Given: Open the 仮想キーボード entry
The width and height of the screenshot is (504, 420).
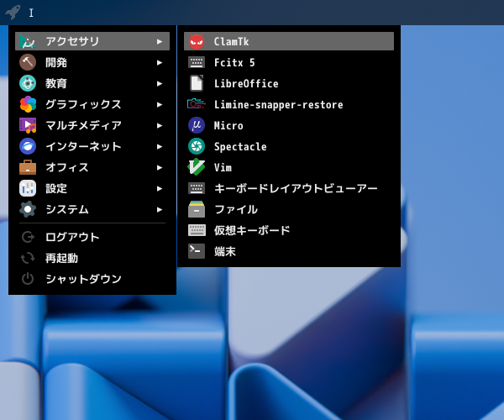Looking at the screenshot, I should click(x=289, y=230).
